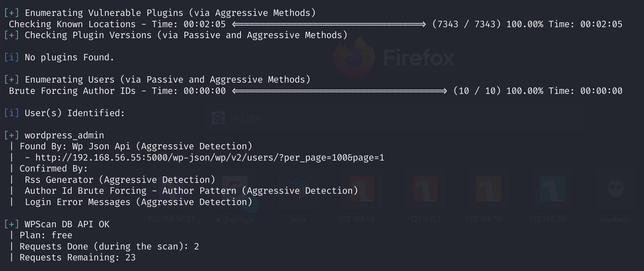Click the Brute Forcing Author IDs progress bar
644x271 pixels.
[339, 91]
